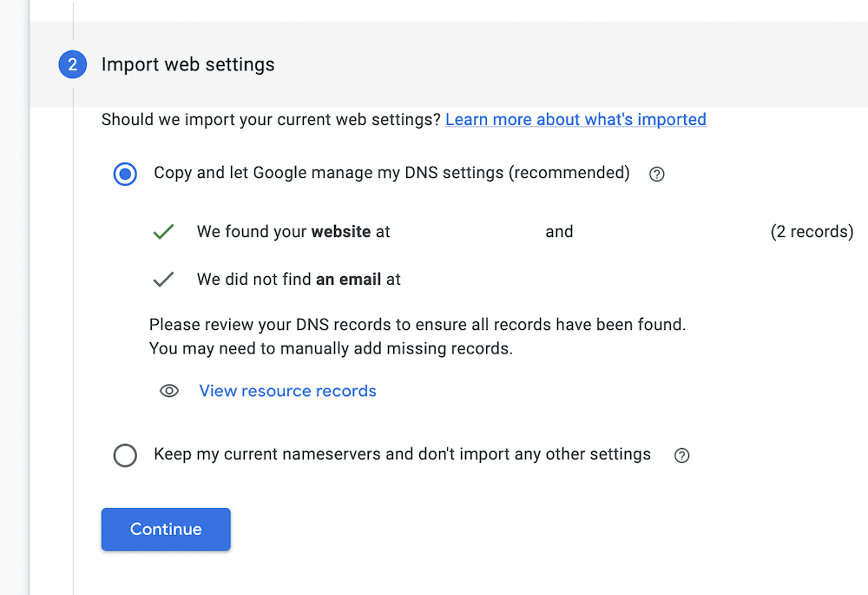Image resolution: width=868 pixels, height=595 pixels.
Task: Click the eye icon for resource records
Action: [169, 391]
